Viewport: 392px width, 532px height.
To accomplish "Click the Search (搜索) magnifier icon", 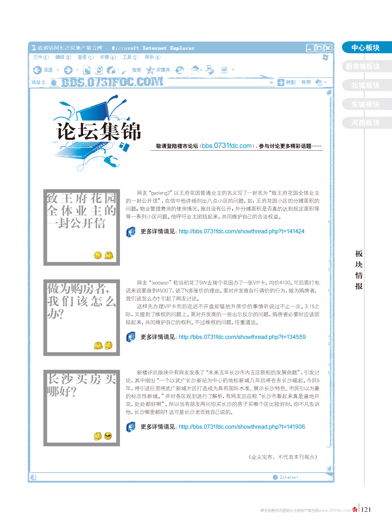I will (x=126, y=70).
